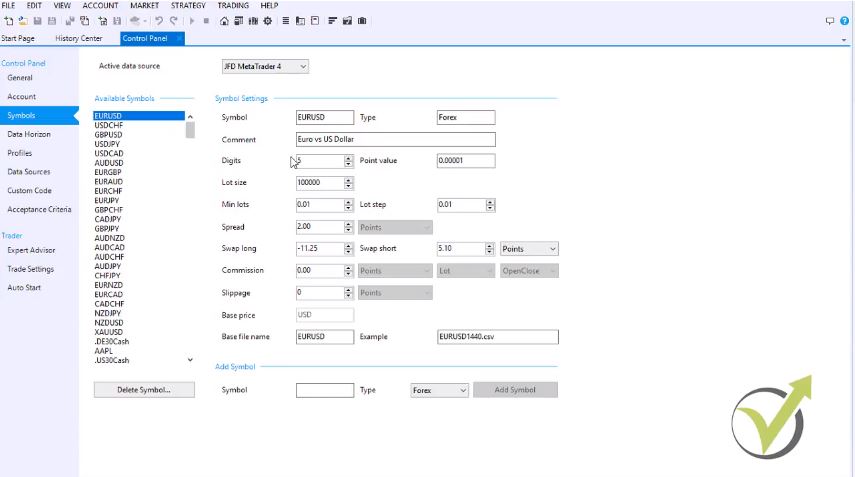Close the Control Panel tab with X
This screenshot has width=855, height=477.
click(179, 39)
